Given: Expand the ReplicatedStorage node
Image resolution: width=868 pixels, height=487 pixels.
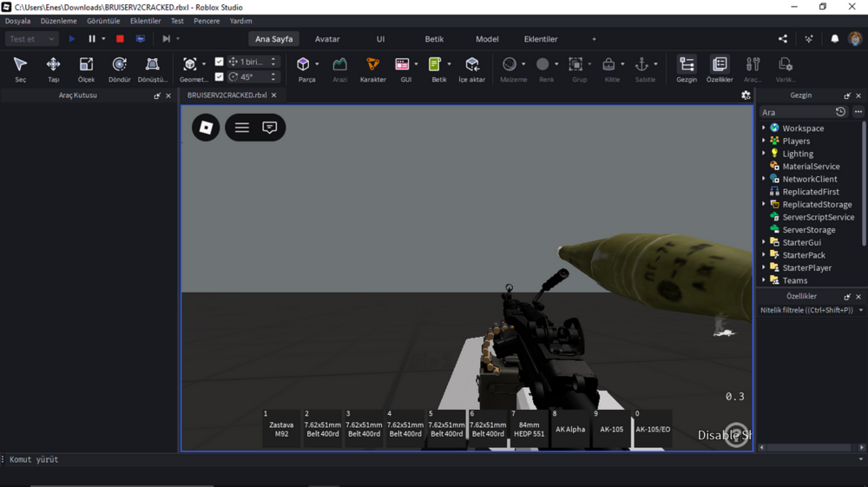Looking at the screenshot, I should pos(764,204).
